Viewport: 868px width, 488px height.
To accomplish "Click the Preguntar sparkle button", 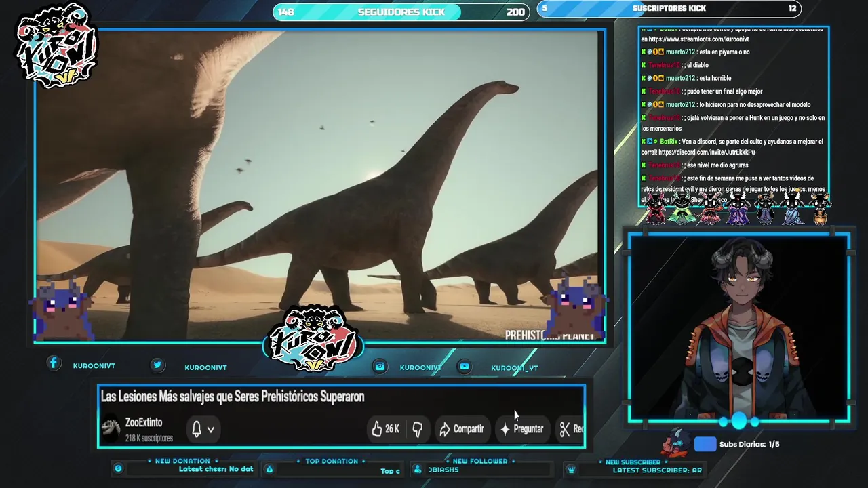I will click(x=522, y=429).
